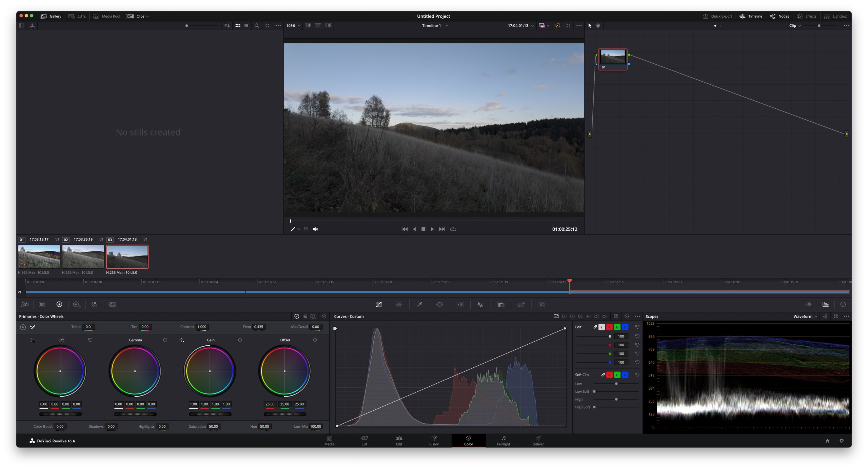Open the Power Window palette
This screenshot has width=868, height=469.
coord(440,304)
